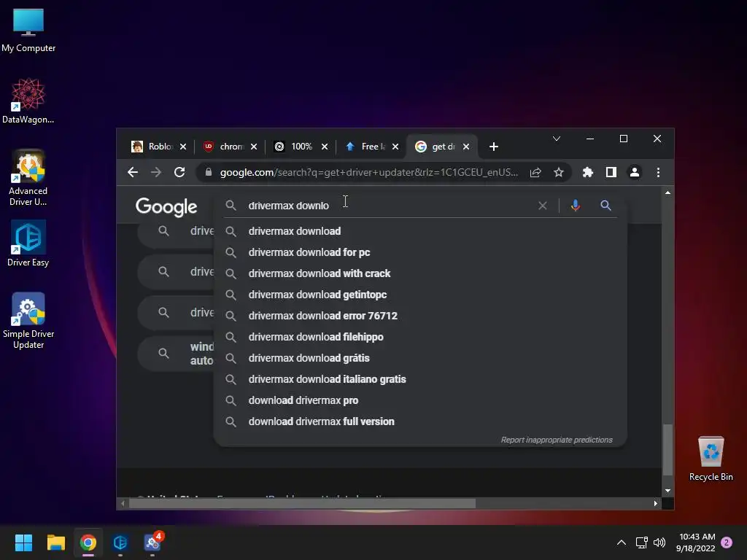Bookmark this tab with the star

[558, 172]
